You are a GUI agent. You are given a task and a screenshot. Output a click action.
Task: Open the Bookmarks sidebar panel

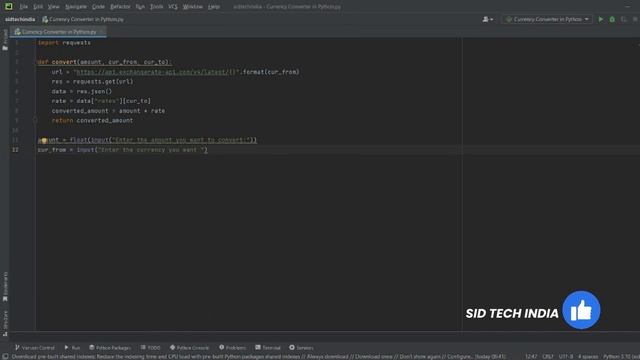(x=5, y=287)
